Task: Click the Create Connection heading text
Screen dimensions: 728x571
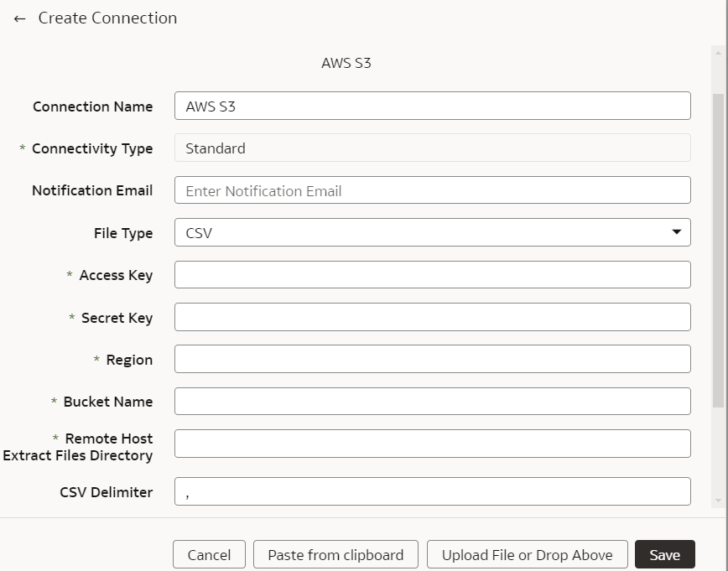Action: [x=107, y=18]
